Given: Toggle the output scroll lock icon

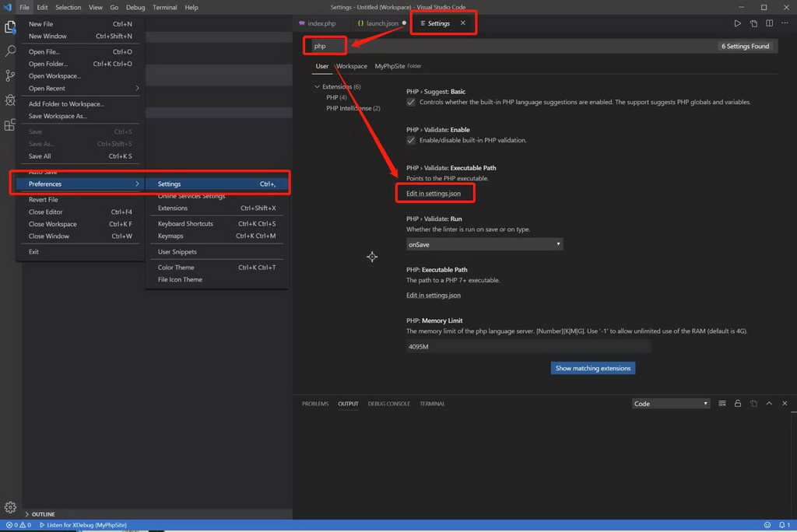Looking at the screenshot, I should pos(738,404).
